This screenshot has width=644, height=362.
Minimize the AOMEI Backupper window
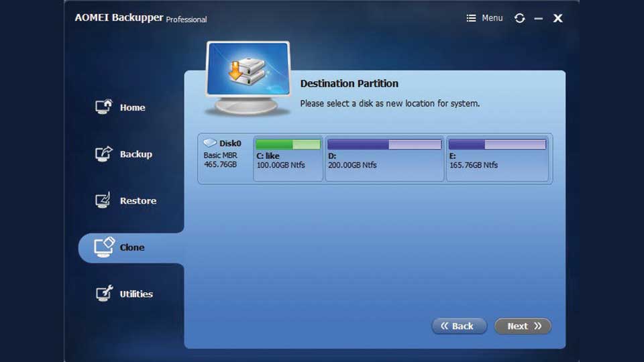[x=539, y=19]
